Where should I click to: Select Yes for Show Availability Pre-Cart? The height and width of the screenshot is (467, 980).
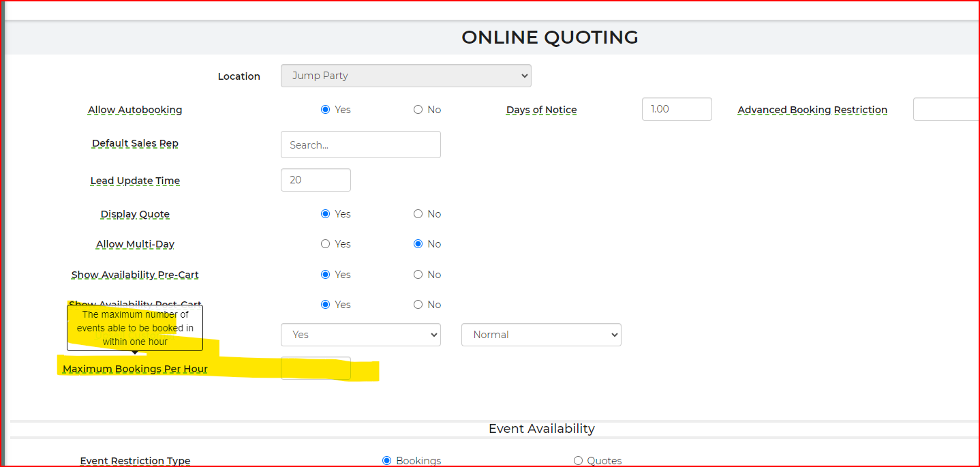325,275
